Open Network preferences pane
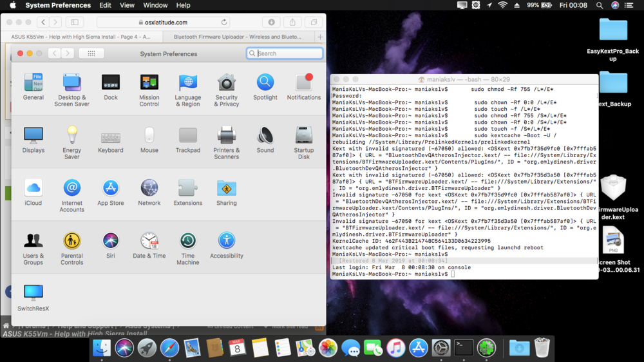The height and width of the screenshot is (362, 644). [149, 193]
